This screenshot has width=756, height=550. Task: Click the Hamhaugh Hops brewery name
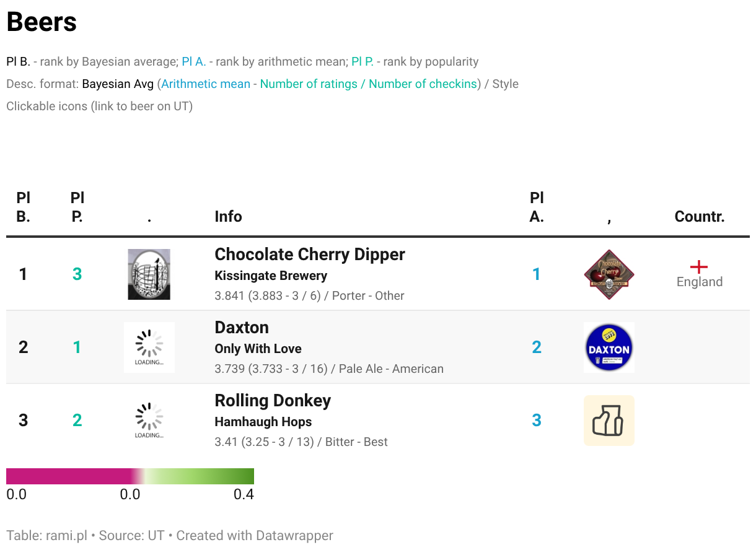pyautogui.click(x=263, y=422)
